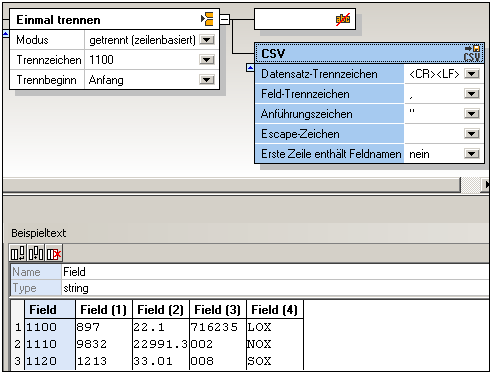Open the Datensatz-Trennzeichen dropdown
Viewport: 492px width, 374px height.
(x=472, y=74)
